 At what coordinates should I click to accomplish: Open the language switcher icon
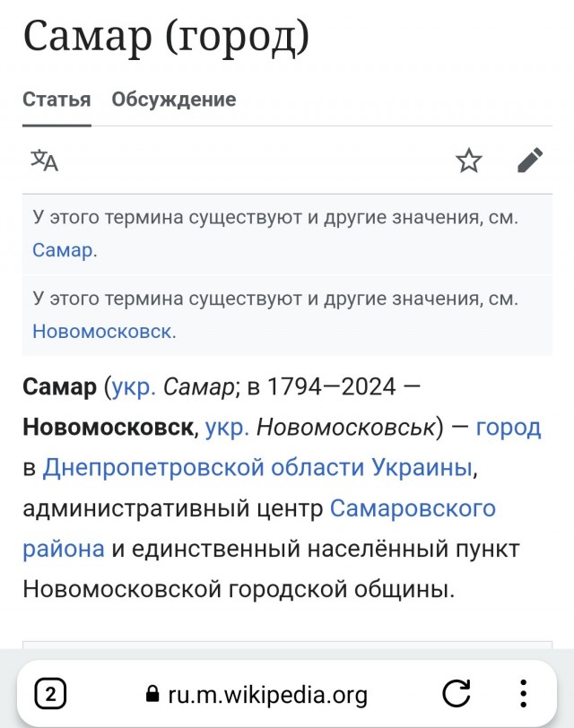(x=45, y=162)
